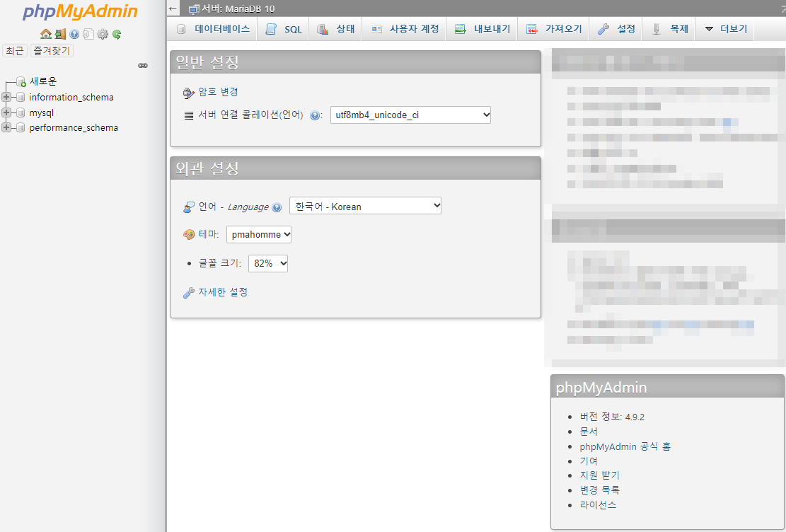Open the SQL docs page icon
The width and height of the screenshot is (786, 532).
coord(88,34)
